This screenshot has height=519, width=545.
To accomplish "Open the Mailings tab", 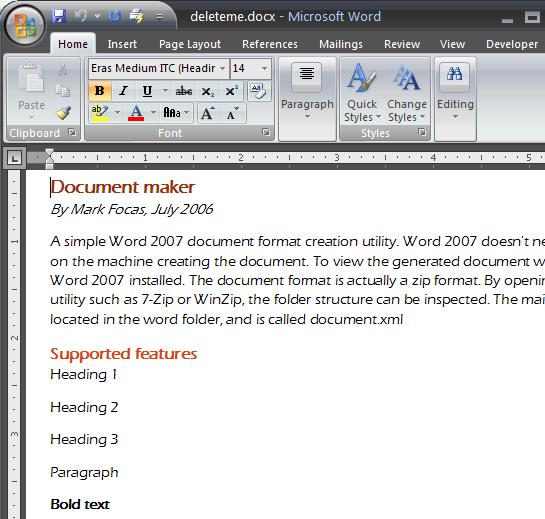I will 341,44.
